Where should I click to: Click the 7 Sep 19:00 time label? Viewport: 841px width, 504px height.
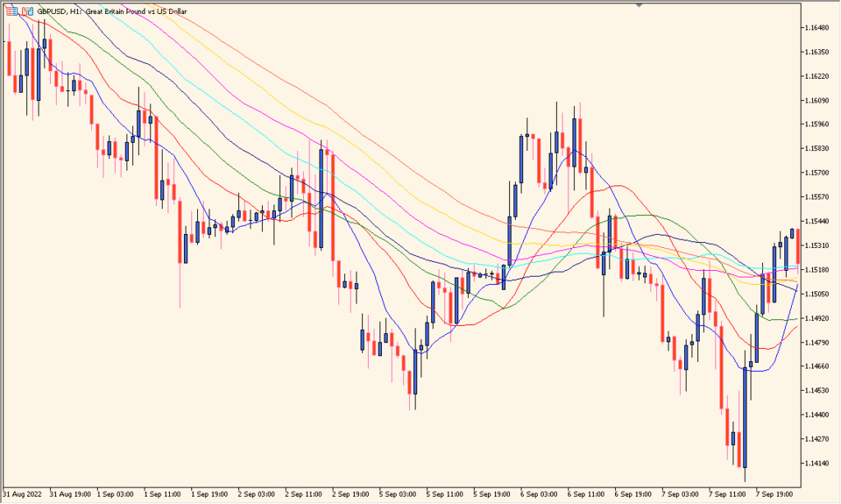[x=774, y=494]
